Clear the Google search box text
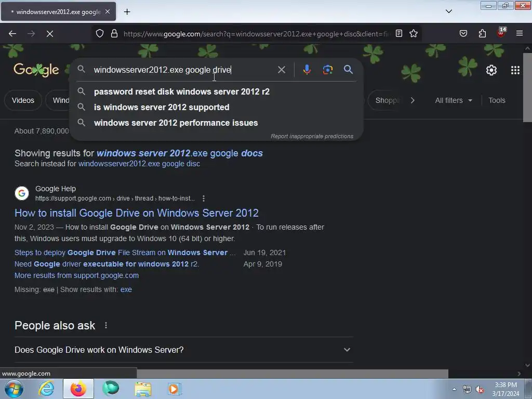The image size is (532, 399). click(x=282, y=70)
